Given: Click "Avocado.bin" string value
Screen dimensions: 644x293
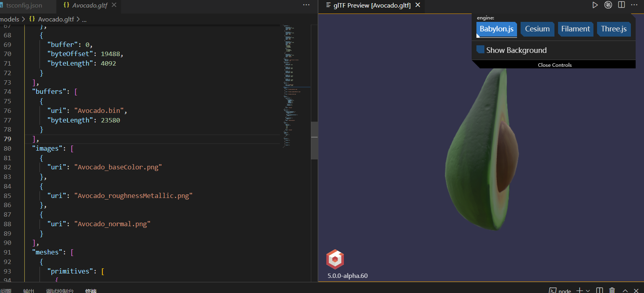Looking at the screenshot, I should [x=99, y=111].
